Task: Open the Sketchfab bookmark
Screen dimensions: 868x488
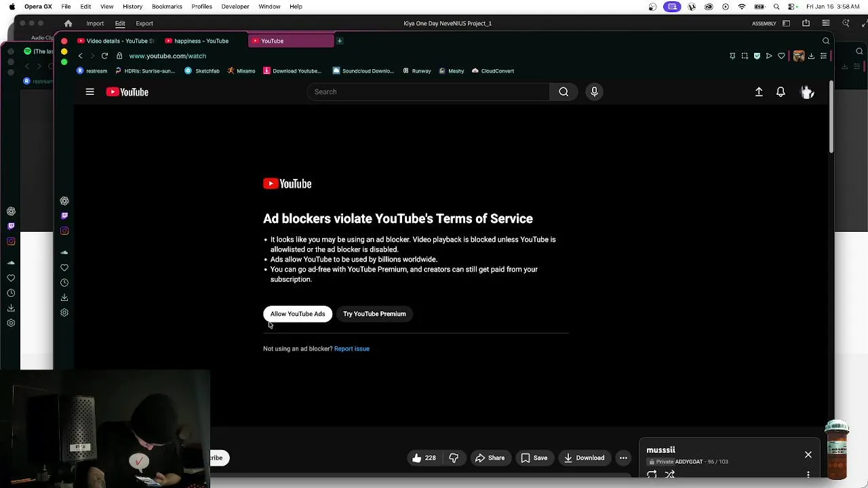Action: pyautogui.click(x=202, y=70)
